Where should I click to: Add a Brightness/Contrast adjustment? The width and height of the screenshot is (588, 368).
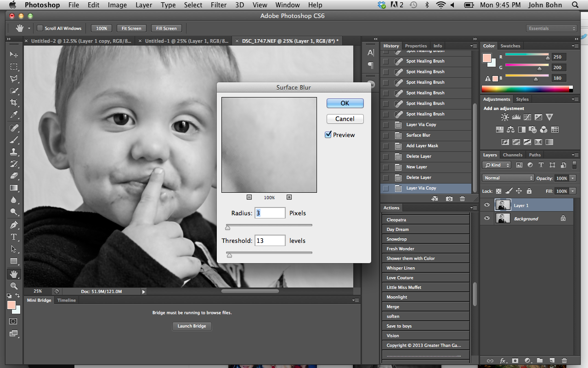(505, 117)
